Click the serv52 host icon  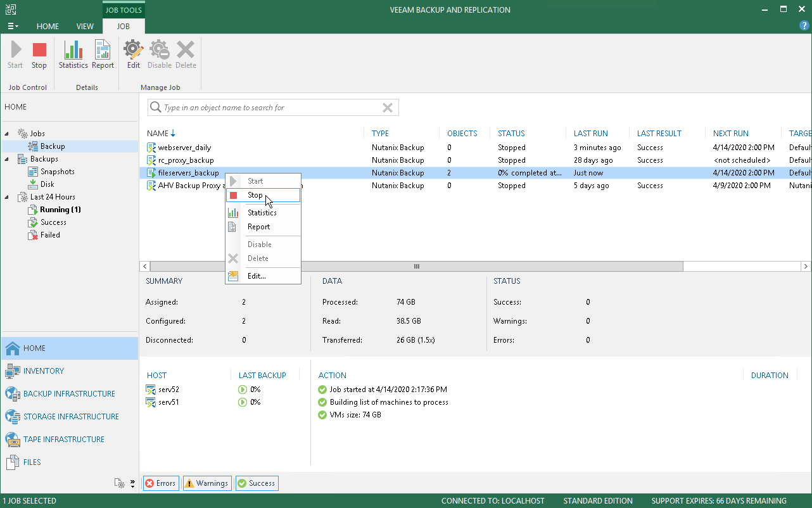point(151,390)
